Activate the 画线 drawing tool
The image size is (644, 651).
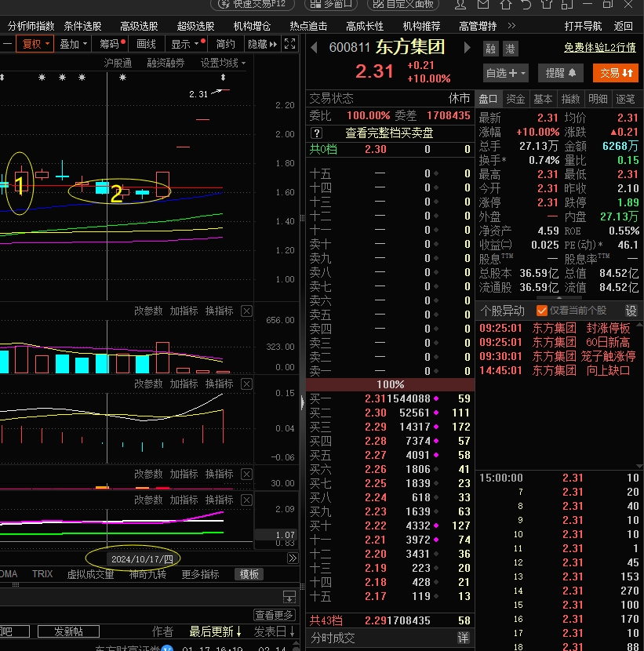click(146, 44)
